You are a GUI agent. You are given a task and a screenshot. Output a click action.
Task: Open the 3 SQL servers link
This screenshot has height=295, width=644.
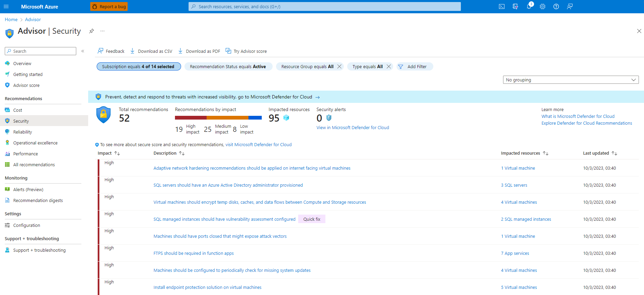click(514, 185)
